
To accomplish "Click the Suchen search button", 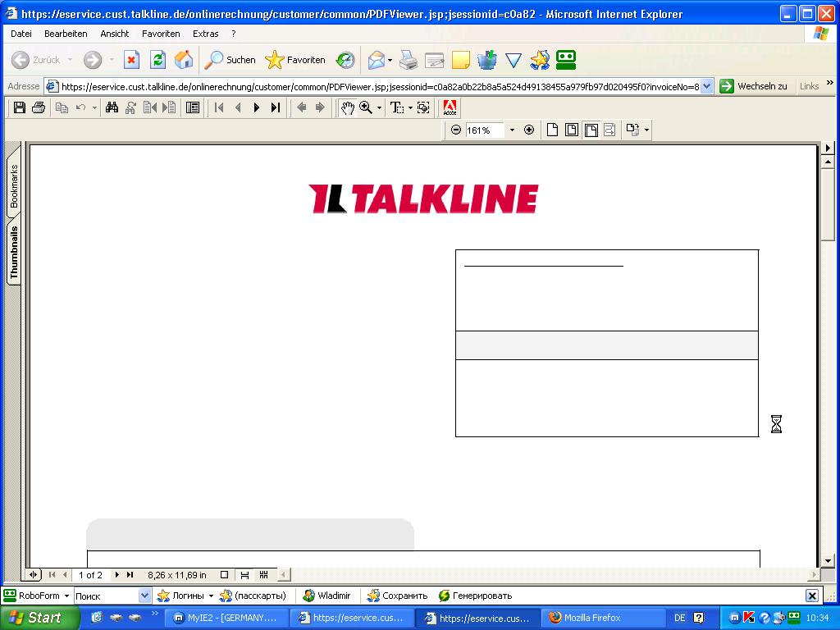I will [x=231, y=59].
